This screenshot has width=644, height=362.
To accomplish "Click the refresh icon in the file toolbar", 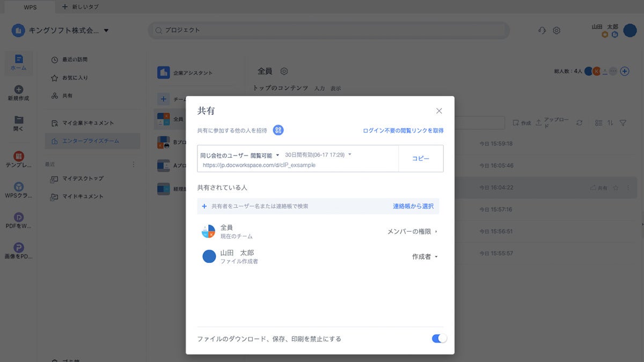I will tap(580, 123).
